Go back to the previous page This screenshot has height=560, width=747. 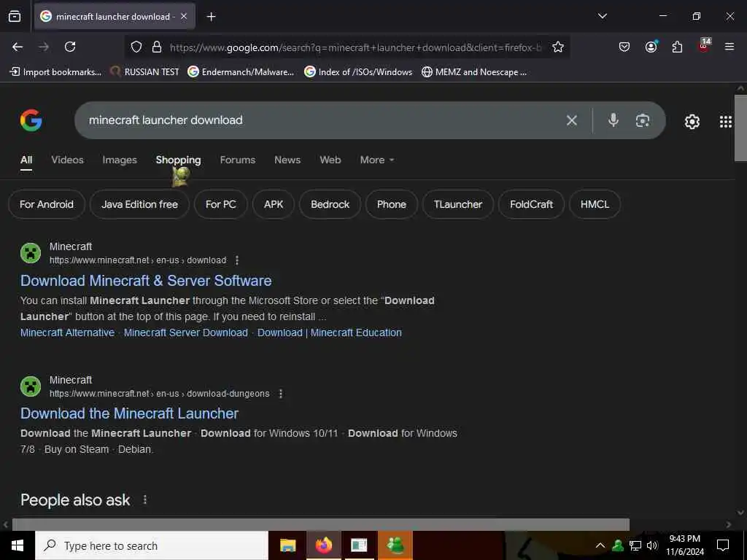18,47
